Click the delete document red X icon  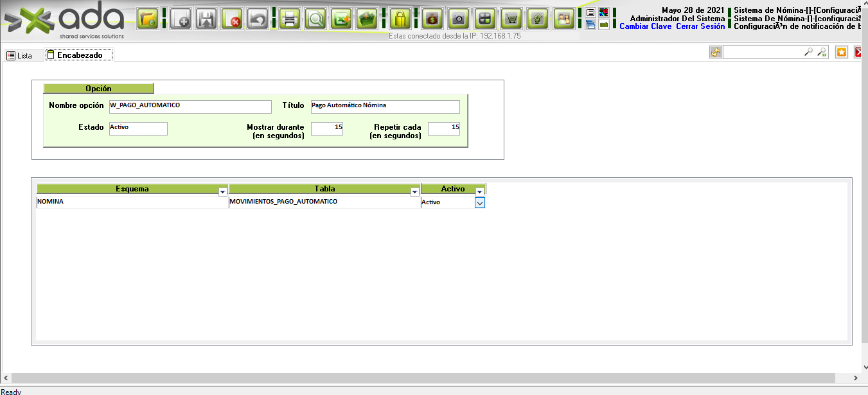[x=232, y=19]
